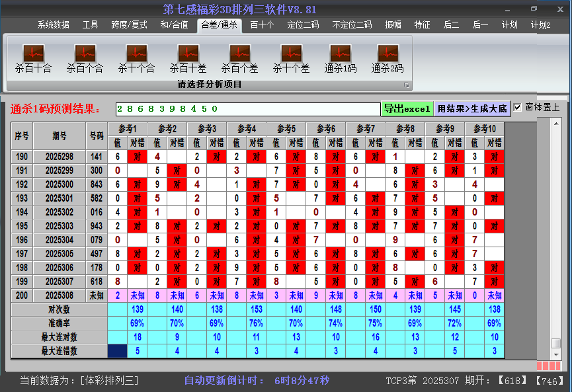Click the prediction result number field

[248, 108]
